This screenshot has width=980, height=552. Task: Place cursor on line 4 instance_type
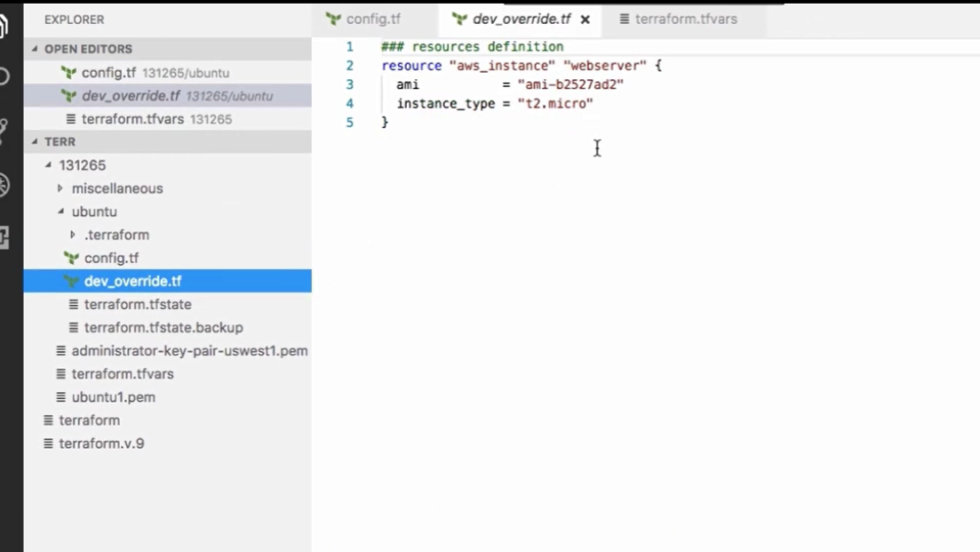[x=446, y=103]
